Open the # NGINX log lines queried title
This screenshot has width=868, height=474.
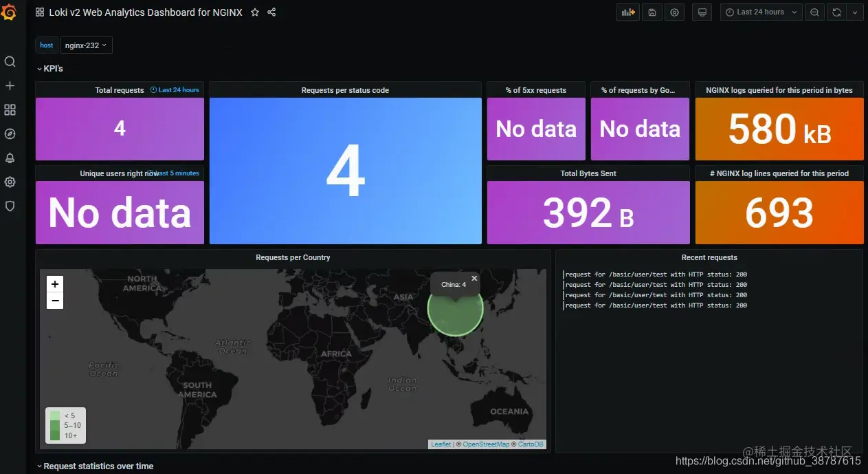[x=779, y=173]
